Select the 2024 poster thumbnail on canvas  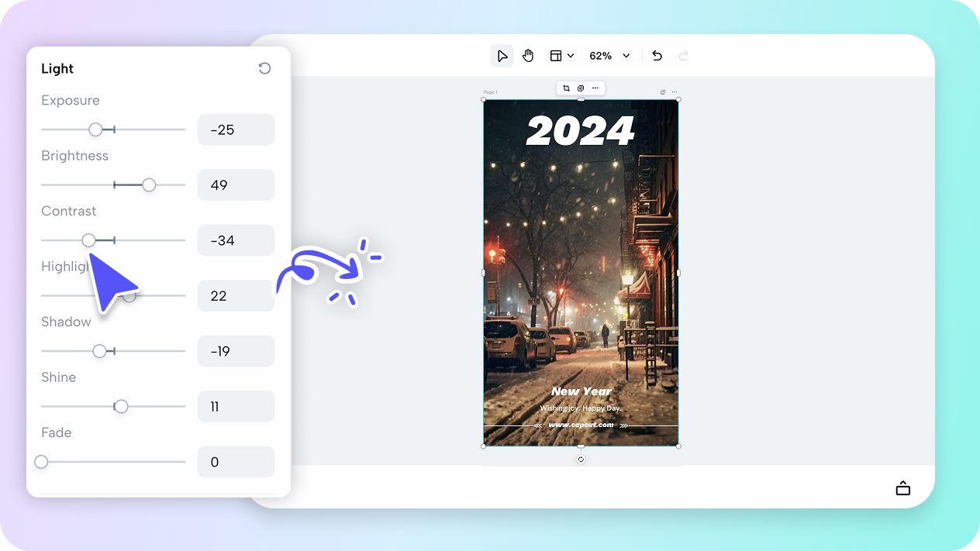(x=580, y=271)
